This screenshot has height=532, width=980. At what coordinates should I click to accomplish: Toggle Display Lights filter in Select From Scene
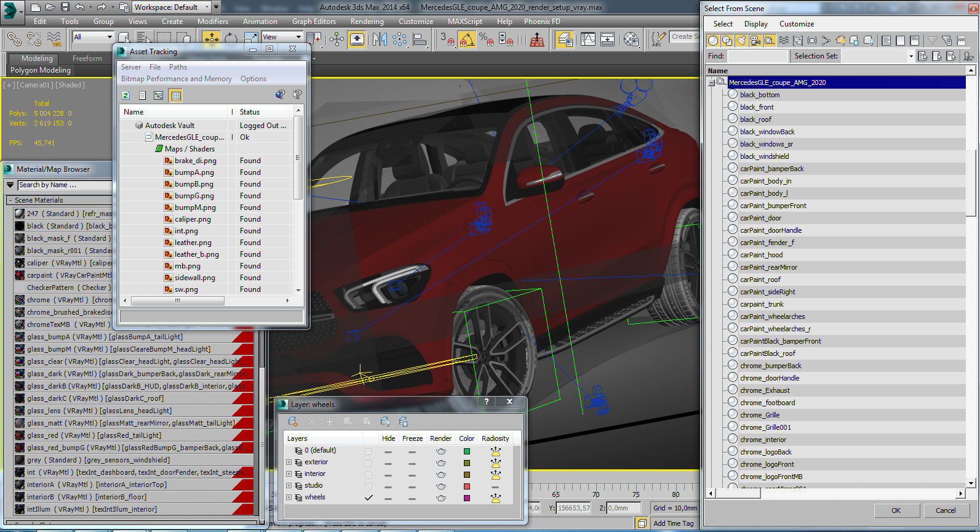tap(741, 41)
